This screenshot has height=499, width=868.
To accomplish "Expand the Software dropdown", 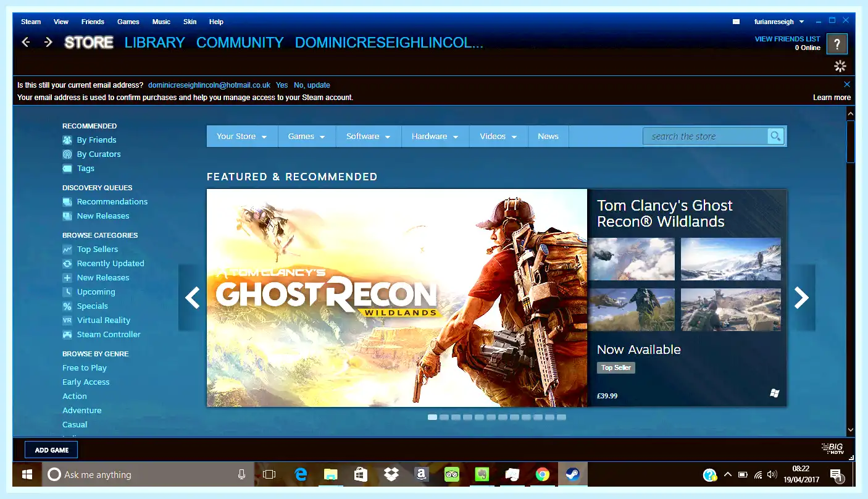I will pos(369,136).
